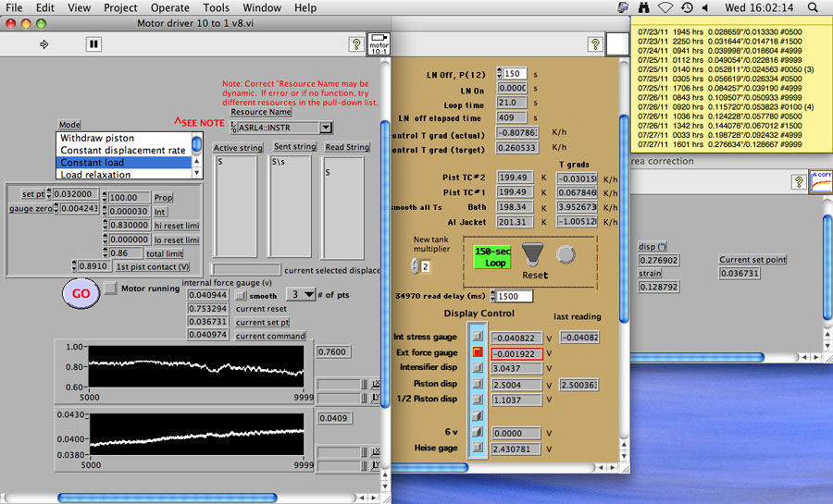This screenshot has height=504, width=833.
Task: Click the Run arrow in Motor driver toolbar
Action: 44,43
